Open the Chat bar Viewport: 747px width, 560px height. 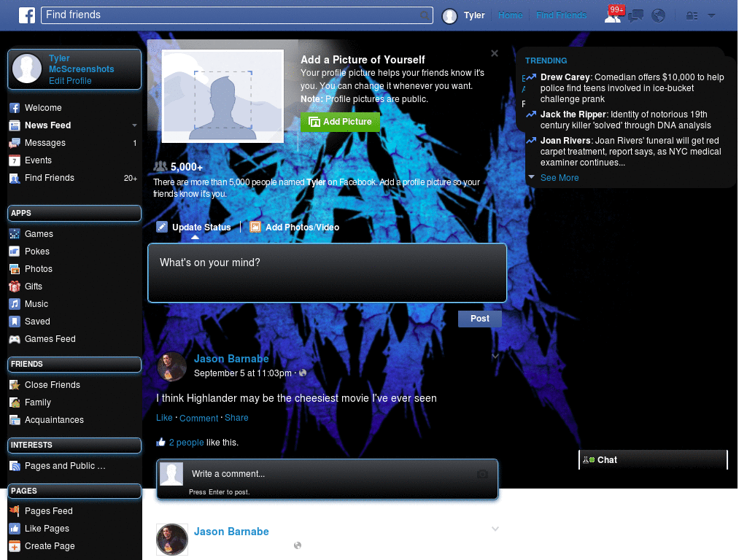[653, 460]
